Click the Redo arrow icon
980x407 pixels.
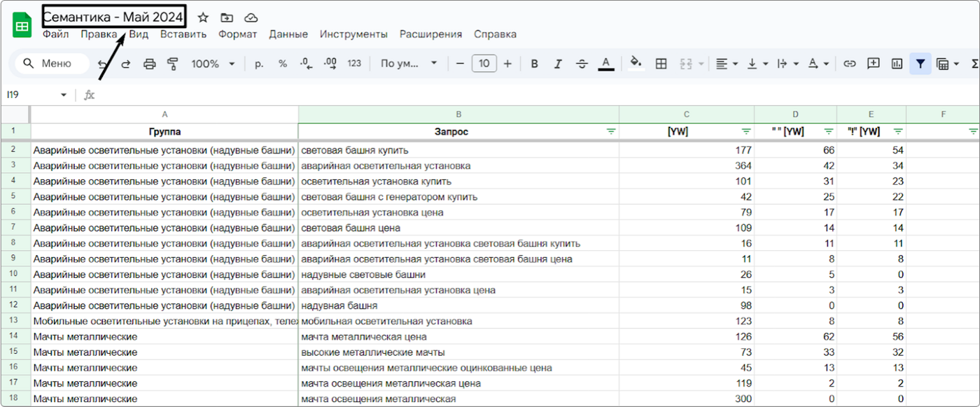(x=126, y=64)
